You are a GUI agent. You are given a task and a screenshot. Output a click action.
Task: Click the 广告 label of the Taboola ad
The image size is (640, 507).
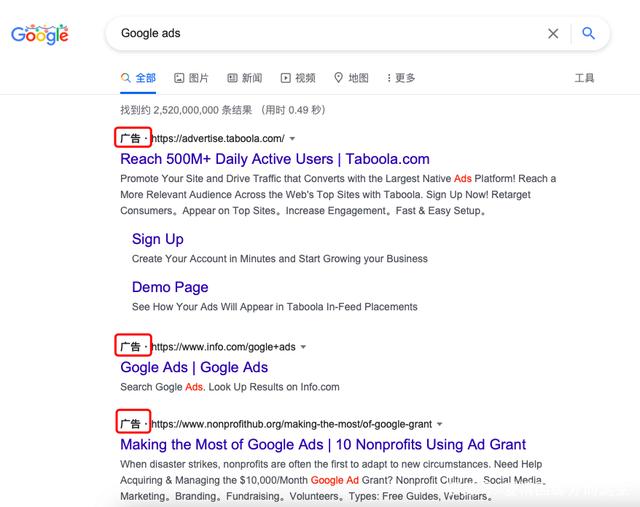point(131,138)
